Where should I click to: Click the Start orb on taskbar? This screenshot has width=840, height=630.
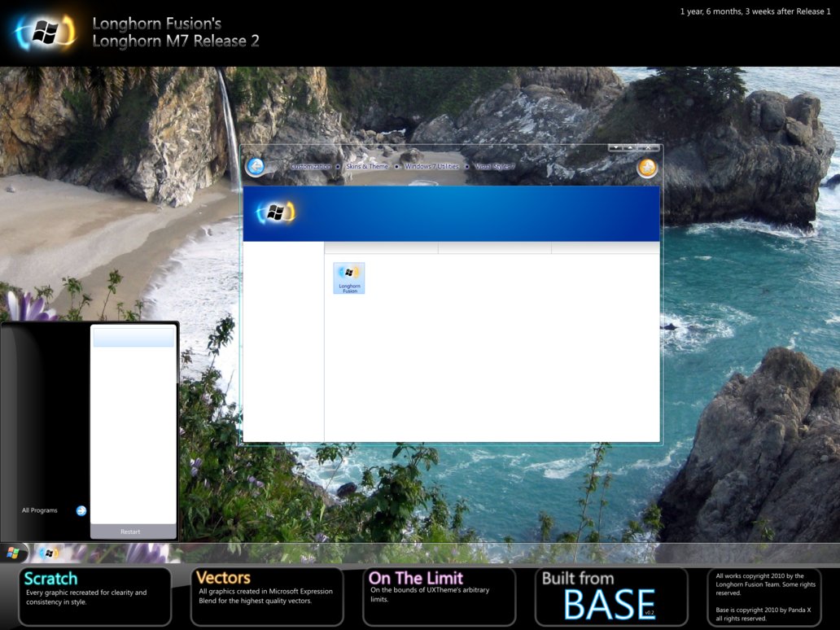point(13,553)
